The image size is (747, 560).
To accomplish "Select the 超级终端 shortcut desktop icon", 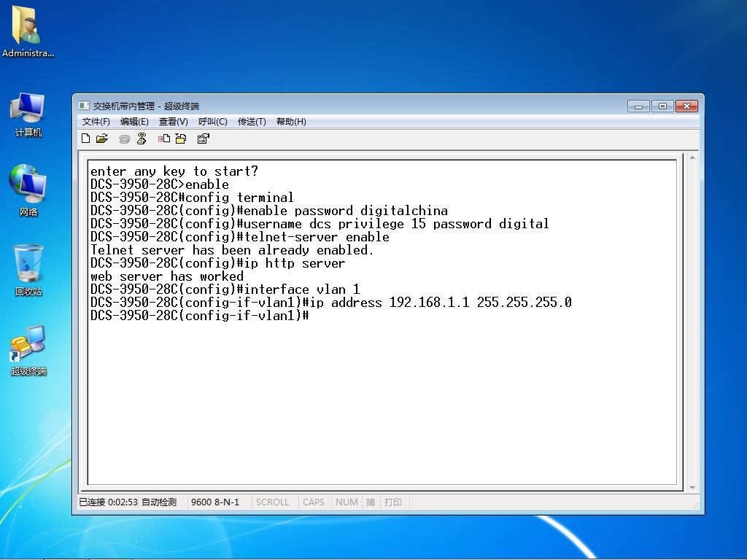I will coord(28,351).
